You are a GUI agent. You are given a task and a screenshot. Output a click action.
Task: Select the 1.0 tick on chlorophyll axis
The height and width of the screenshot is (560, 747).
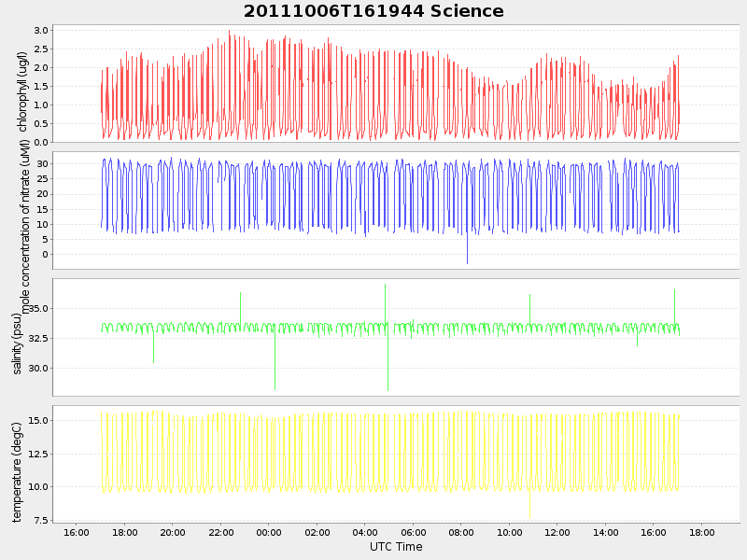41,105
